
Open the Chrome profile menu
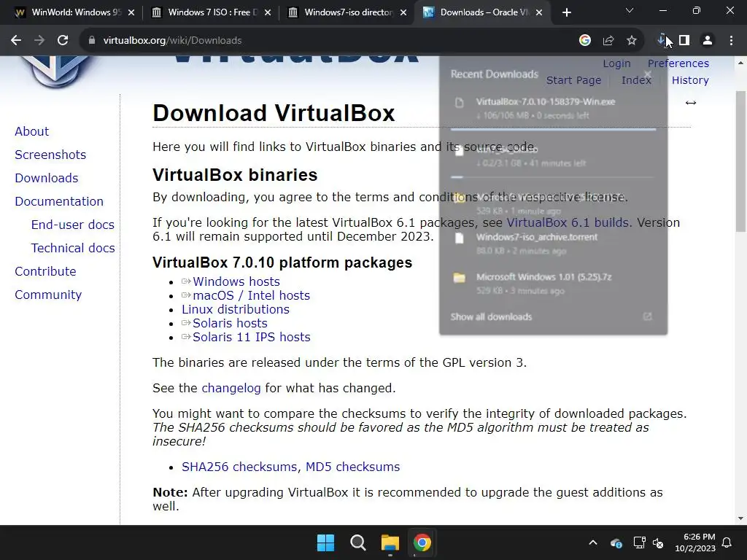tap(708, 41)
